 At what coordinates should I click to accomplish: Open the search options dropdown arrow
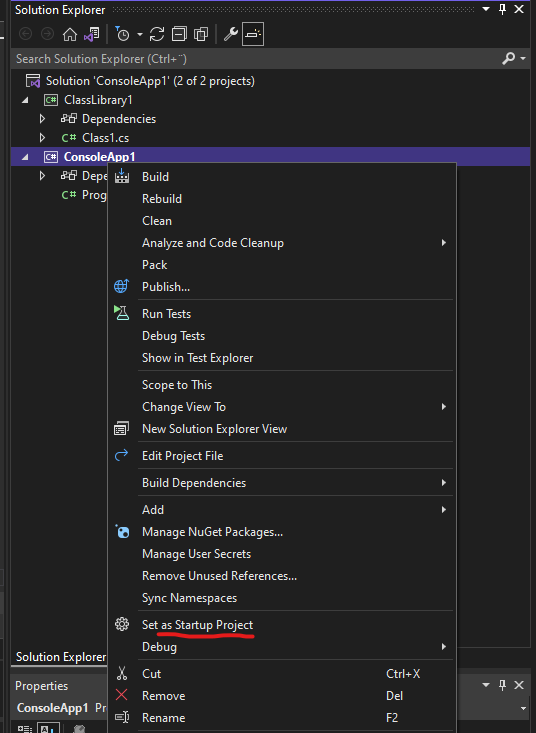[x=522, y=59]
